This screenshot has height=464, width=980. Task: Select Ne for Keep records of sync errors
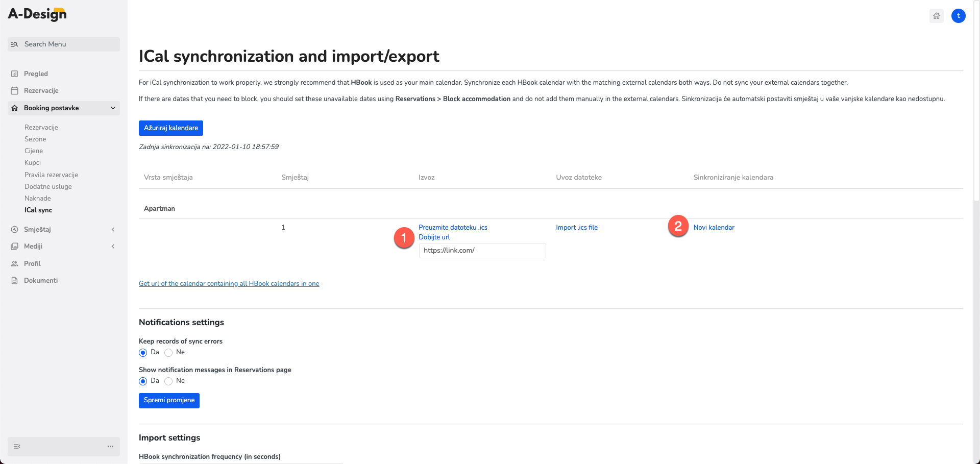click(x=168, y=353)
